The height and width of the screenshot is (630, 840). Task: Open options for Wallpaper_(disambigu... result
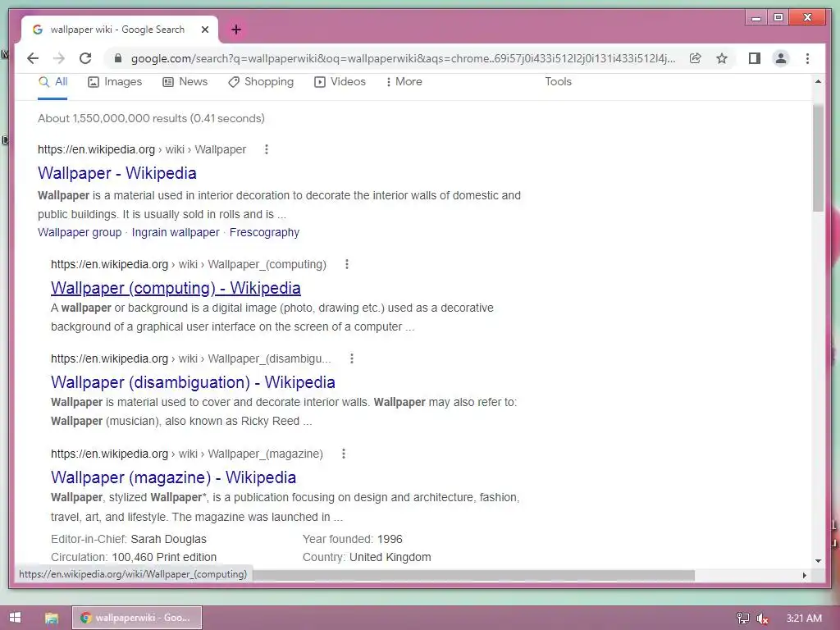click(x=351, y=358)
